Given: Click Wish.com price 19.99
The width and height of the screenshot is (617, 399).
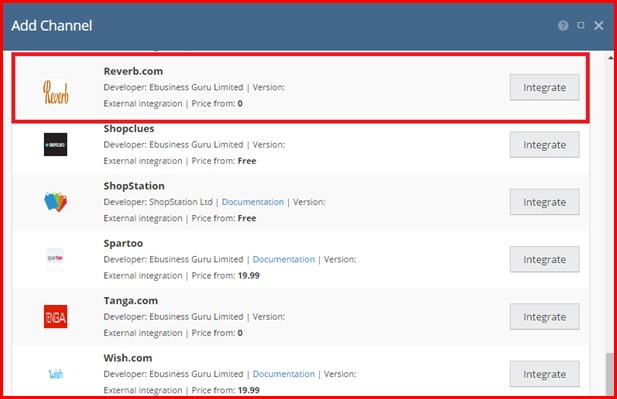Looking at the screenshot, I should coord(249,390).
